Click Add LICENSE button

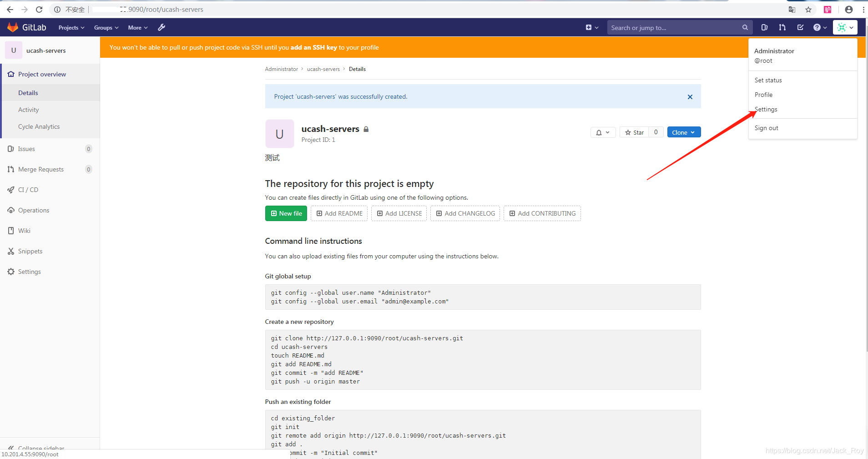coord(399,213)
